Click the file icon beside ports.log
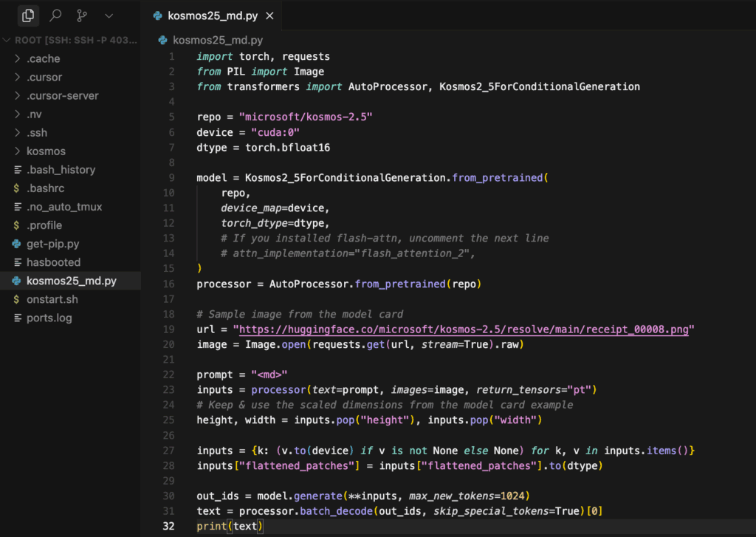This screenshot has width=756, height=537. coord(18,318)
